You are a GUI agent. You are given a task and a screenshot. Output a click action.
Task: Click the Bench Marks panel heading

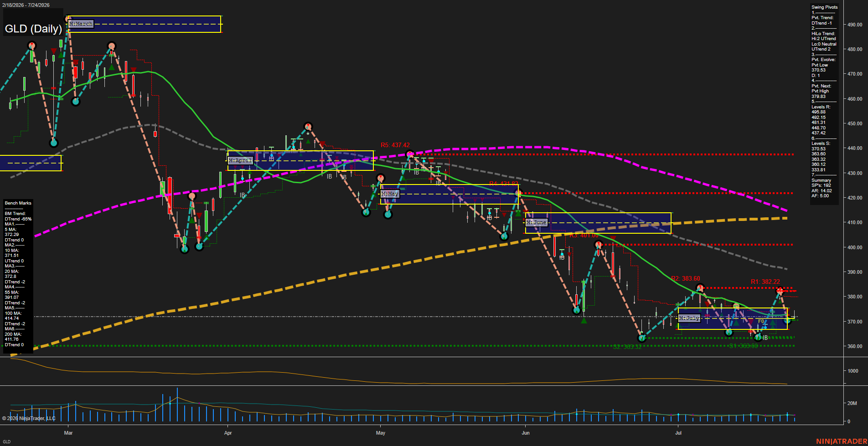pos(18,203)
